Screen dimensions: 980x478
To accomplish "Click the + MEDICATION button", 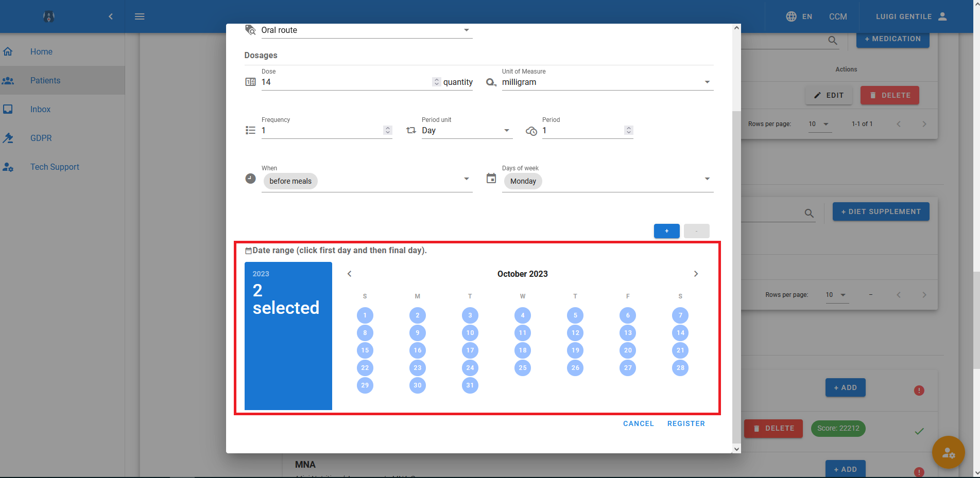I will [x=893, y=39].
